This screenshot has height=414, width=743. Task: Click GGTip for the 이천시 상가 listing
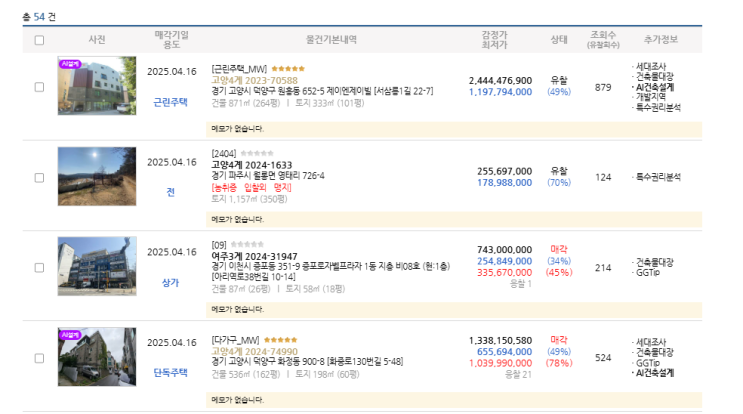tap(649, 273)
